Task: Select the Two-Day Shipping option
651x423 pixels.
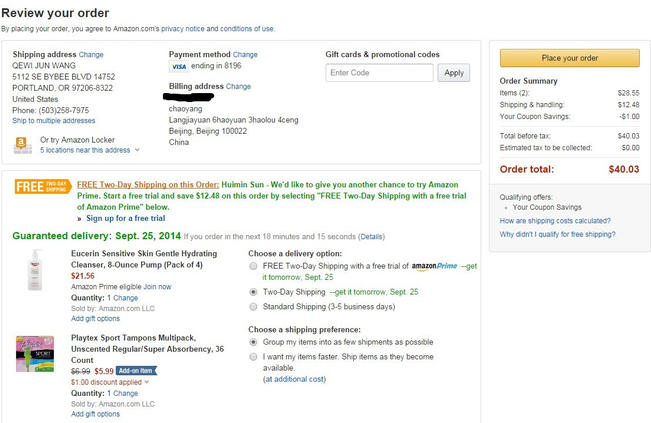Action: tap(253, 292)
